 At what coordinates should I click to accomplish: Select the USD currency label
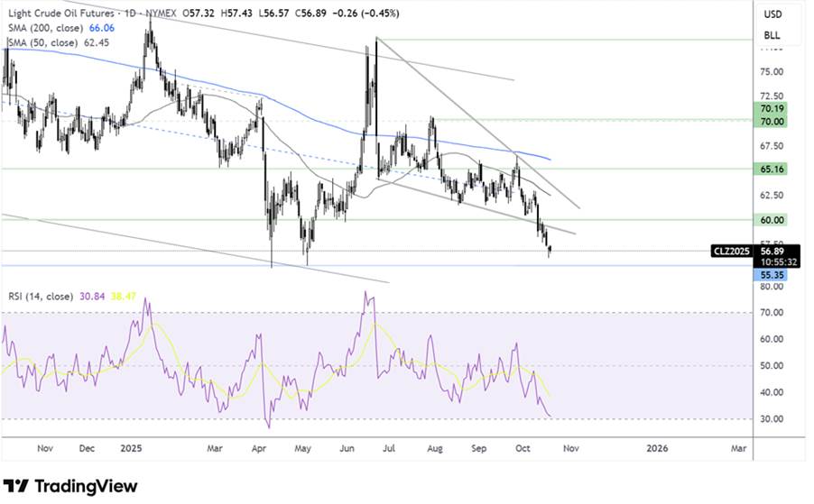[772, 14]
